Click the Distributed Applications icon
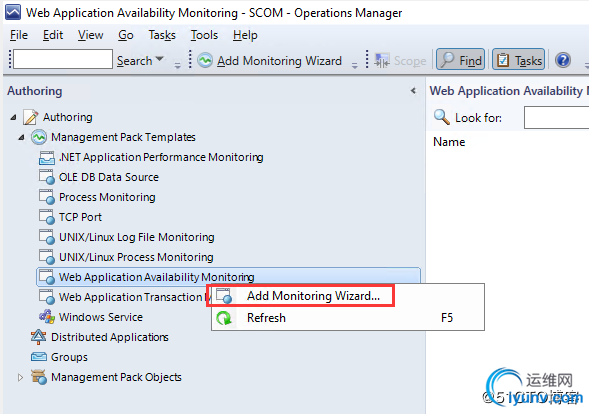Screen dimensions: 589x414 point(39,337)
